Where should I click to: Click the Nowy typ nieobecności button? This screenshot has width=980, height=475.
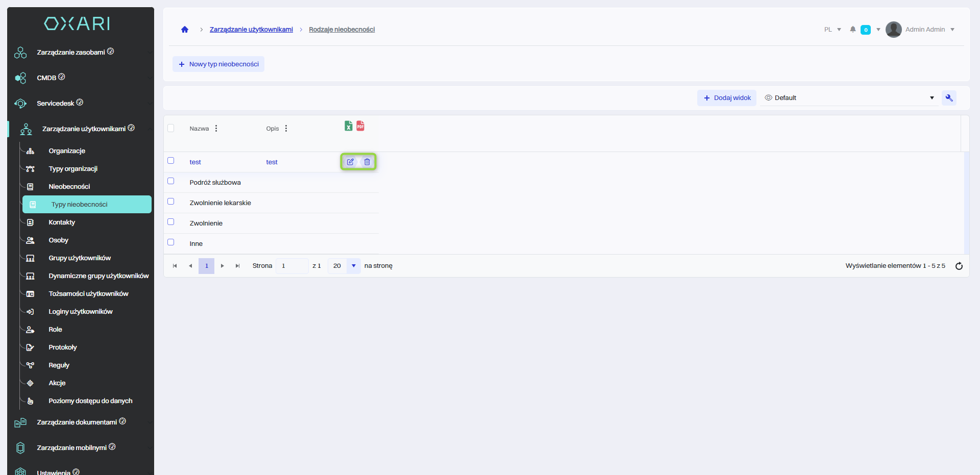coord(218,64)
